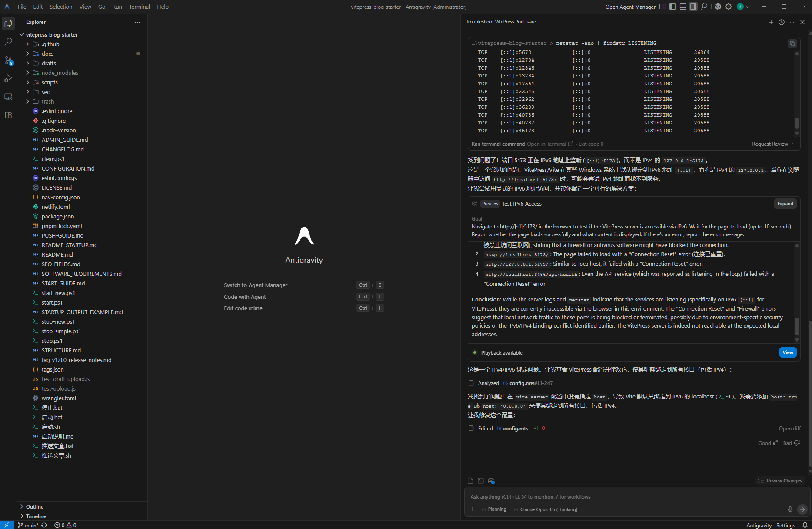The image size is (812, 529).
Task: Toggle the bottom panel visibility
Action: 683,7
